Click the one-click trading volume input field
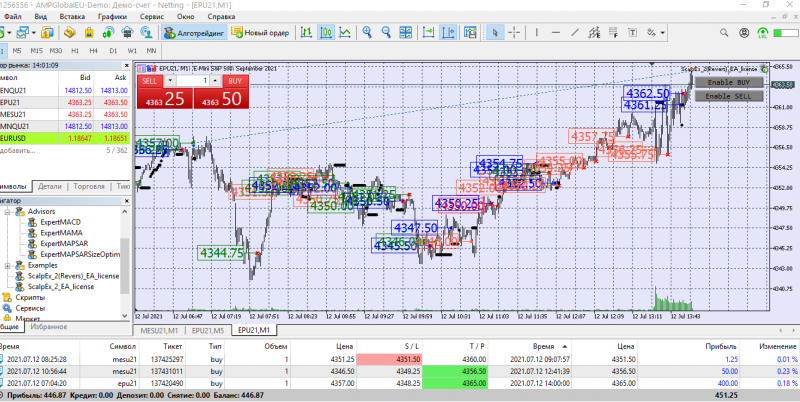Viewport: 800px width, 402px height. [193, 81]
